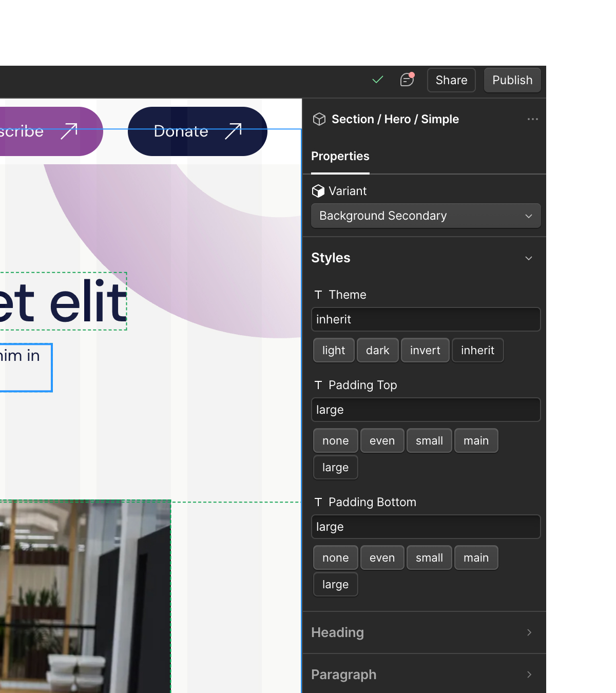Viewport: 616px width, 693px height.
Task: Open the comments icon with notification dot
Action: pyautogui.click(x=407, y=80)
